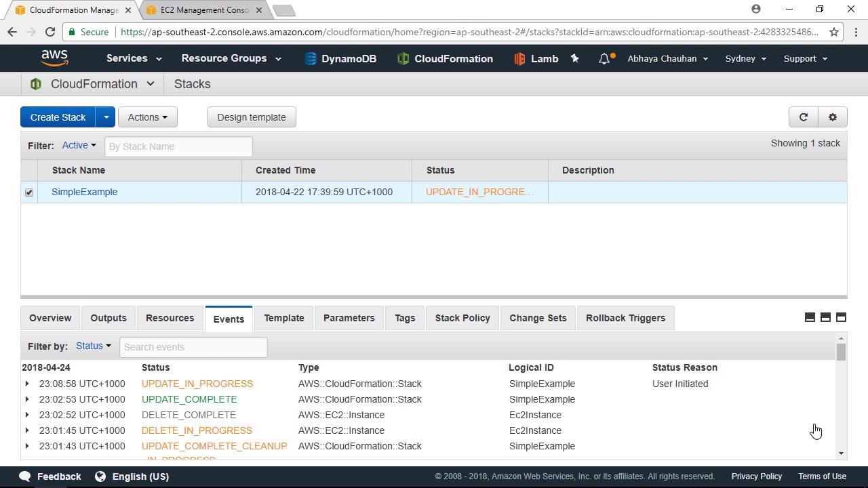Open the Support dropdown menu

(x=806, y=58)
